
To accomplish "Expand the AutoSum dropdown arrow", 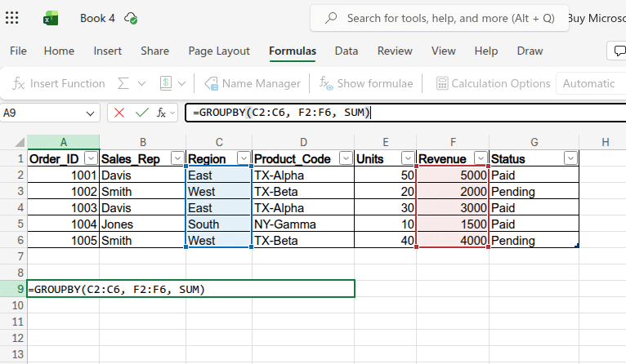I will [x=141, y=83].
